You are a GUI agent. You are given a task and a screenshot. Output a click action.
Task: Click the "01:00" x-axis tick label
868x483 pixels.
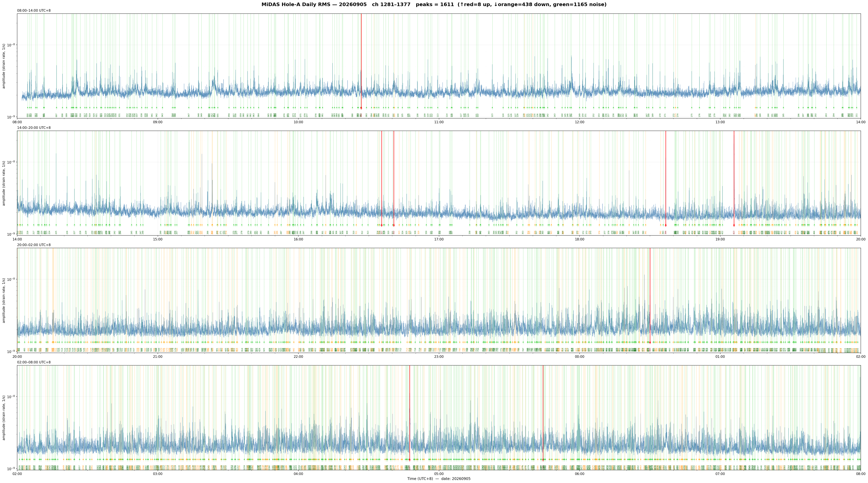[720, 356]
